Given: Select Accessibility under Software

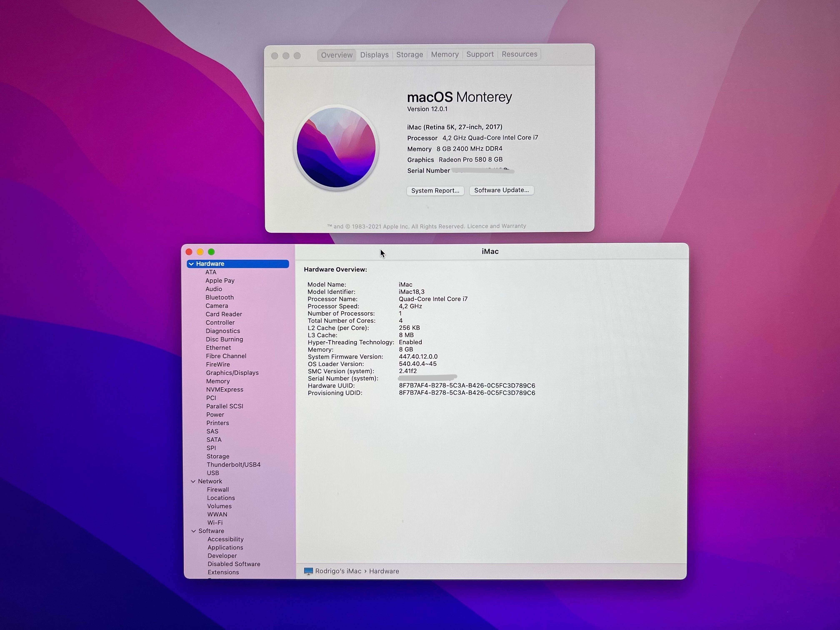Looking at the screenshot, I should (226, 539).
